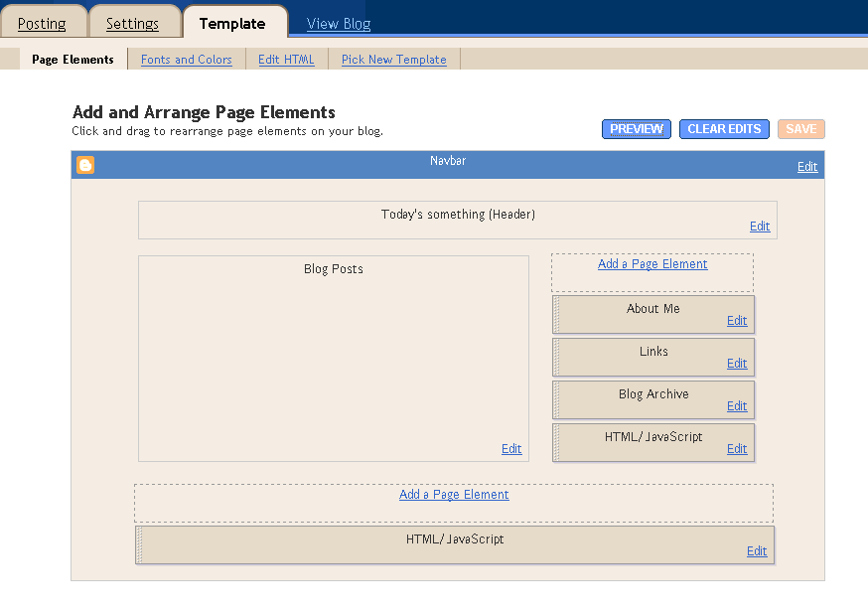Viewport: 868px width, 614px height.
Task: Click Add a Page Element in the footer
Action: coord(454,495)
